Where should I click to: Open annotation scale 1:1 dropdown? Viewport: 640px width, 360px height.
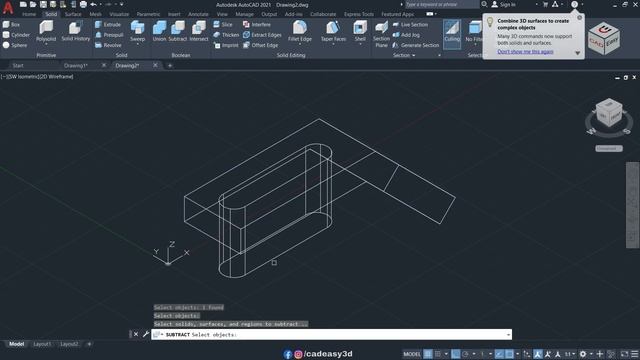[x=569, y=354]
